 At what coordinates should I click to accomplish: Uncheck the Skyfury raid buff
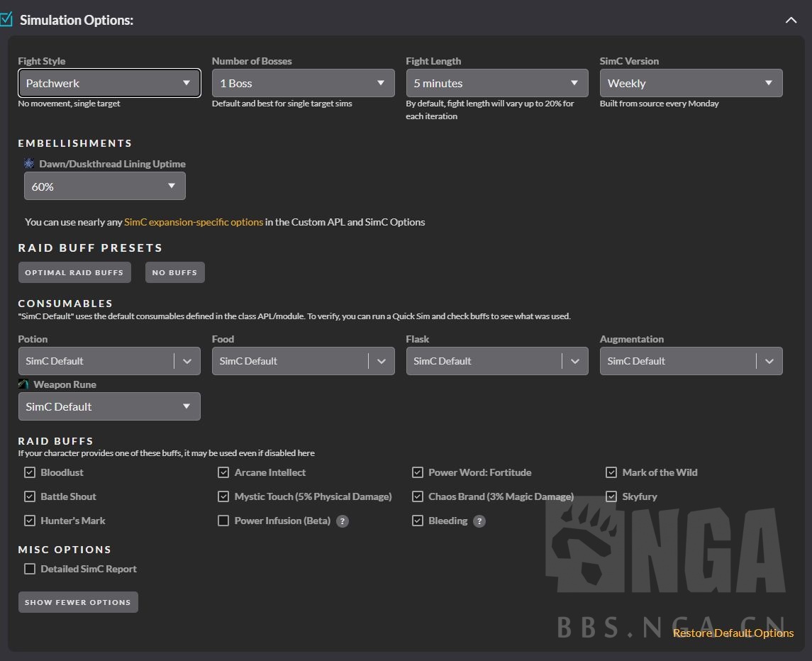[x=611, y=496]
